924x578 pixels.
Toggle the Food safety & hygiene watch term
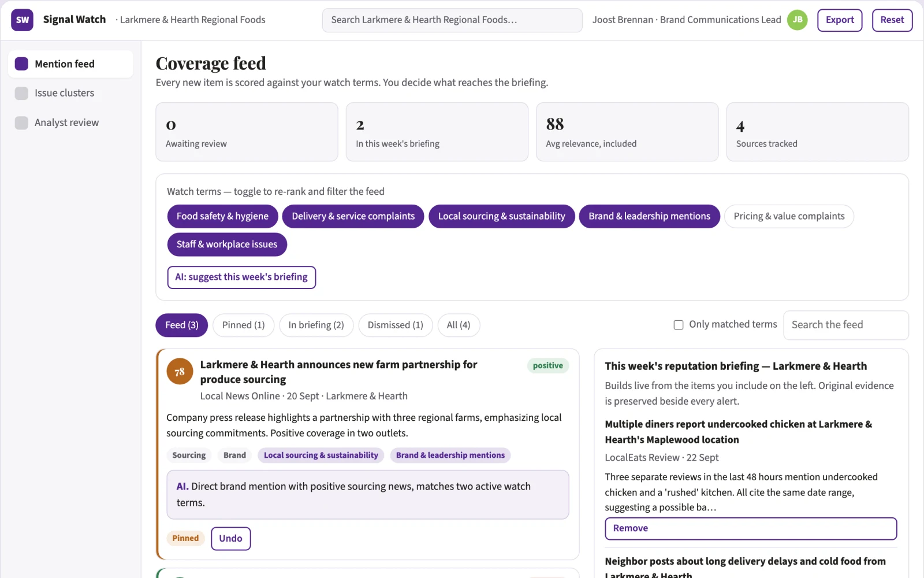point(222,216)
